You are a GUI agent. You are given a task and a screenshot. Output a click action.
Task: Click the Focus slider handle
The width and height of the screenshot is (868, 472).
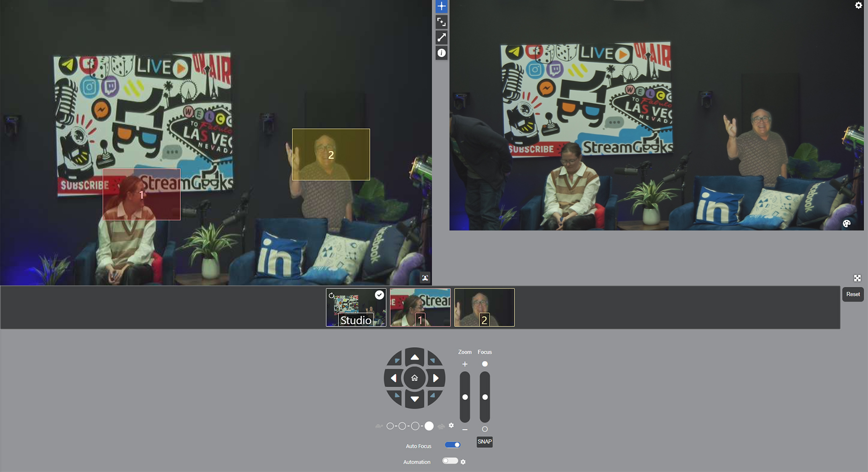click(485, 397)
